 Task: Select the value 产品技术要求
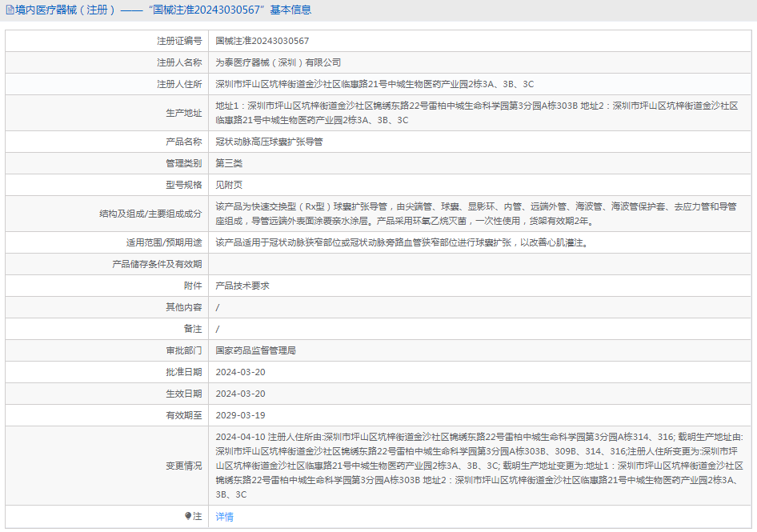(x=242, y=286)
